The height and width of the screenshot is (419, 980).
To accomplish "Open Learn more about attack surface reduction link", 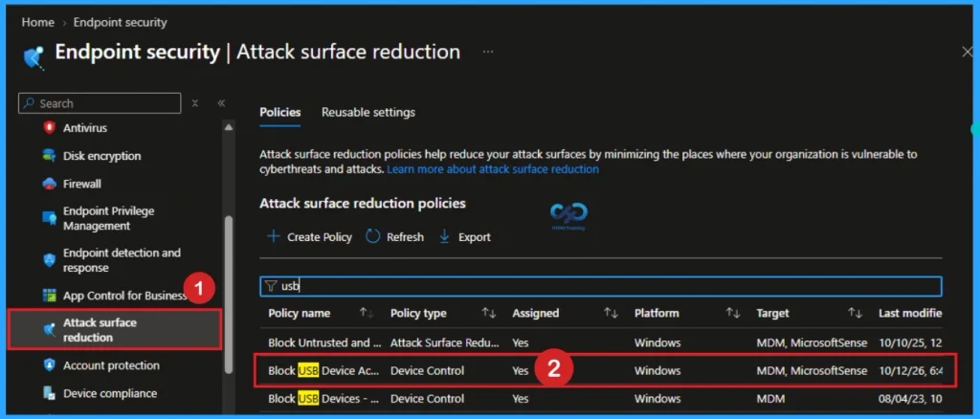I will [493, 169].
